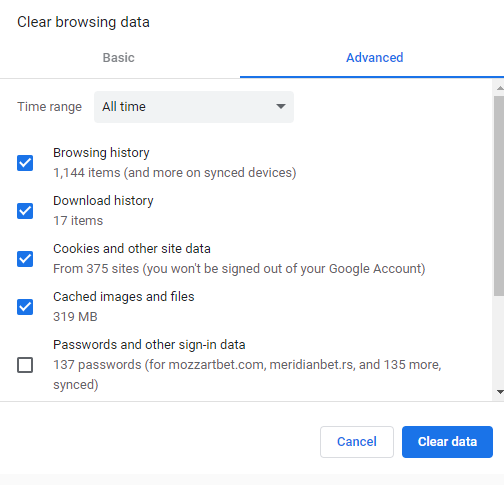This screenshot has width=504, height=485.
Task: Click the Time range label
Action: pyautogui.click(x=49, y=107)
